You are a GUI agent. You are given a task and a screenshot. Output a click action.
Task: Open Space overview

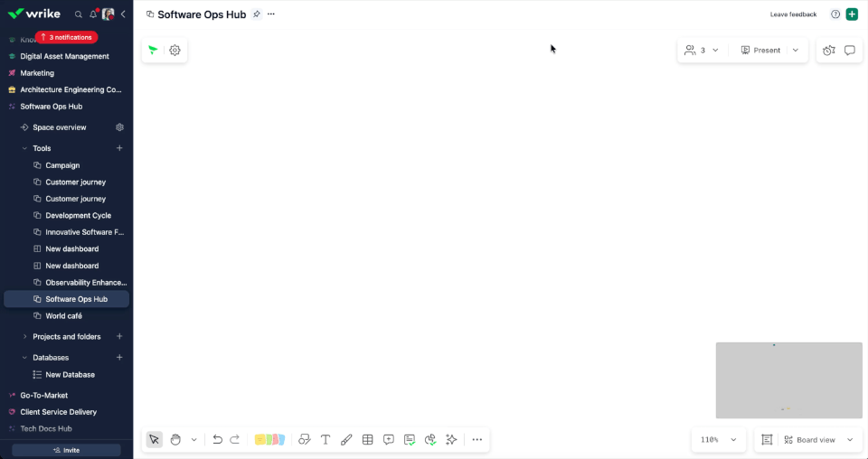pos(60,127)
